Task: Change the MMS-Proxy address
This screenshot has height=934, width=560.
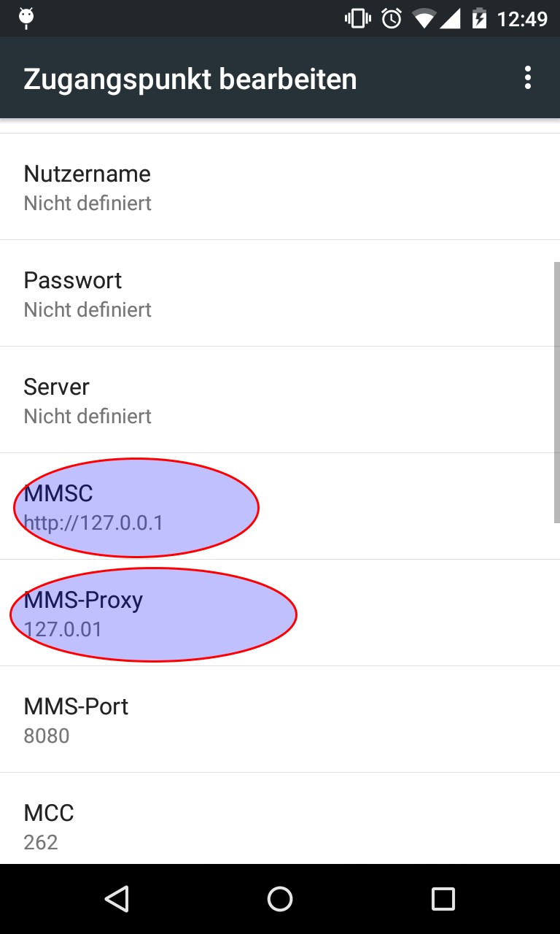Action: (280, 613)
